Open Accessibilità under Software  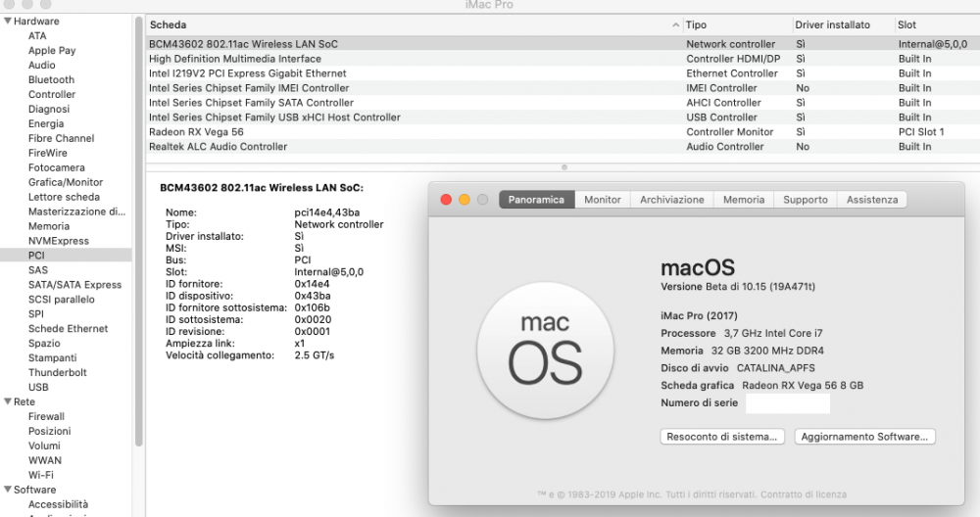(58, 504)
